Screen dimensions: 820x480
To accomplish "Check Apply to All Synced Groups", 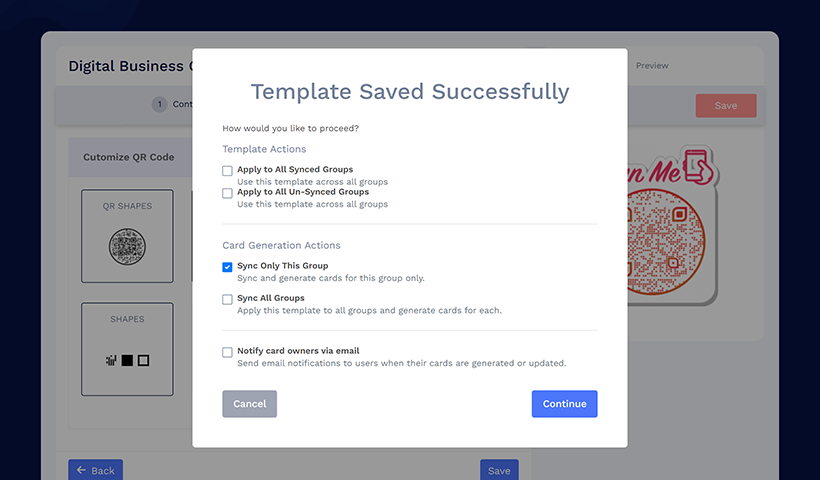I will (x=227, y=171).
